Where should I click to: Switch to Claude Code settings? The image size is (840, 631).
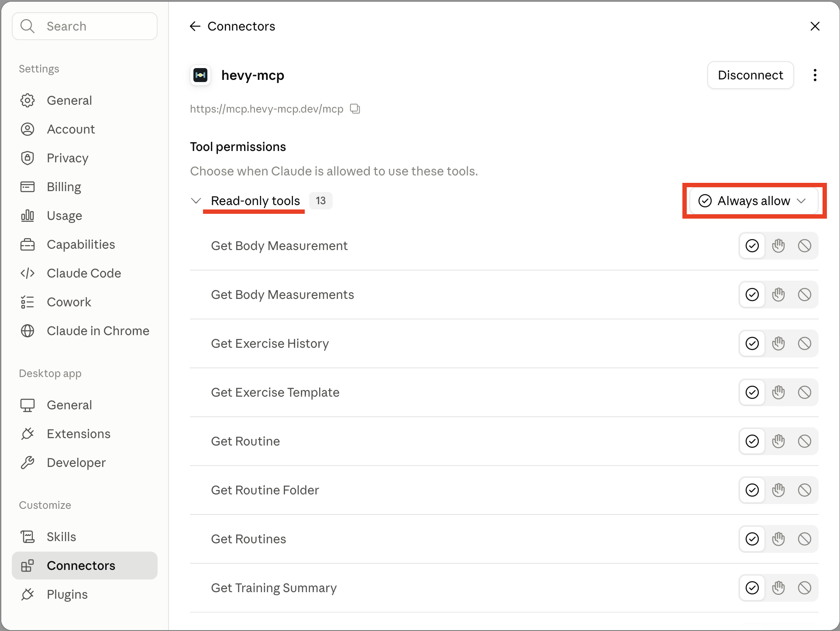(x=85, y=273)
